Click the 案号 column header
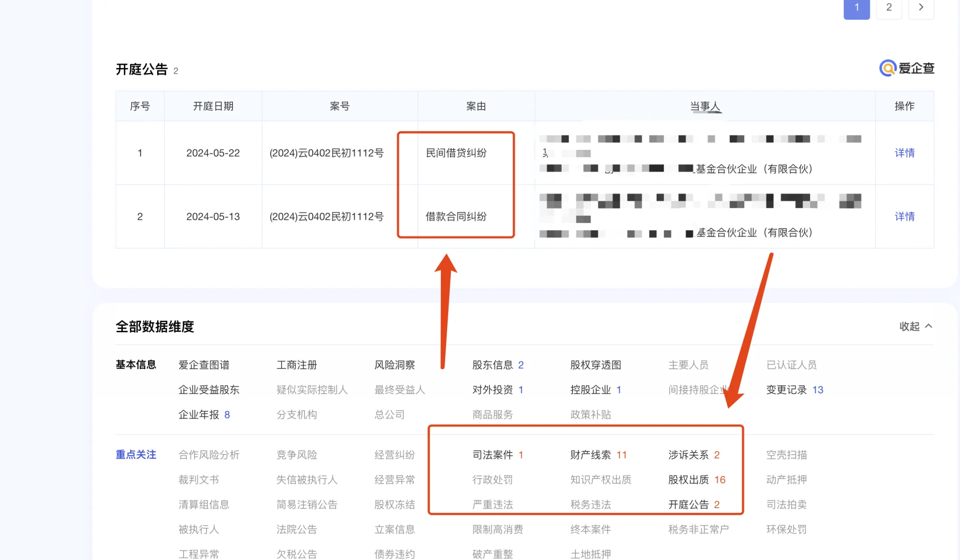Screen dimensions: 960x560 340,106
